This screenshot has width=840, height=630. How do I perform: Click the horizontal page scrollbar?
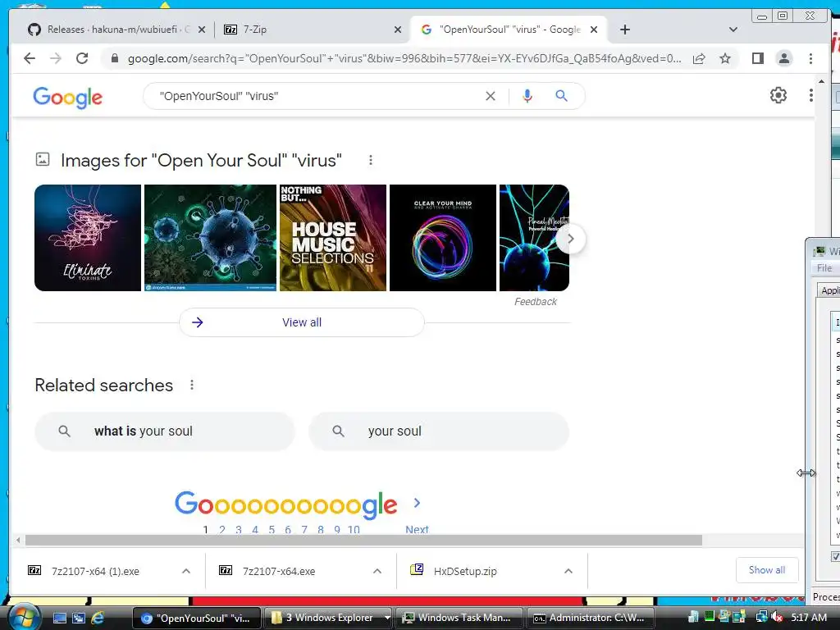pyautogui.click(x=363, y=540)
